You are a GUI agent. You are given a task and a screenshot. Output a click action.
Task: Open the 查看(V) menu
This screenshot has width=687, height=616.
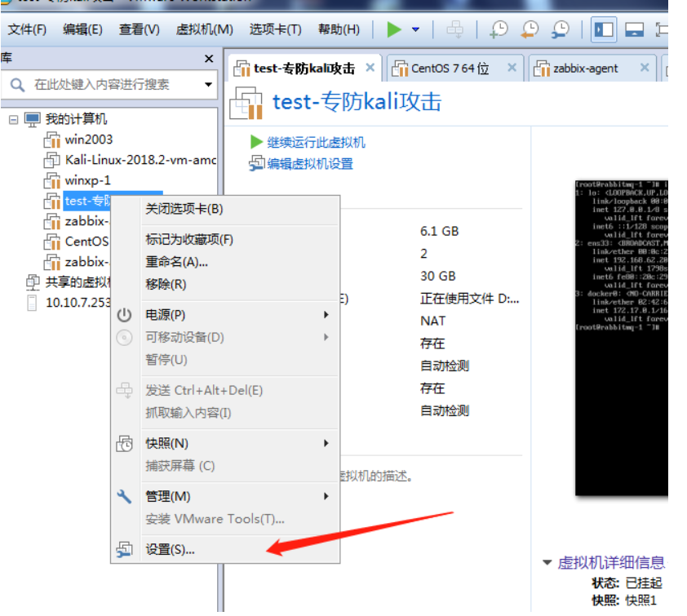(x=139, y=29)
